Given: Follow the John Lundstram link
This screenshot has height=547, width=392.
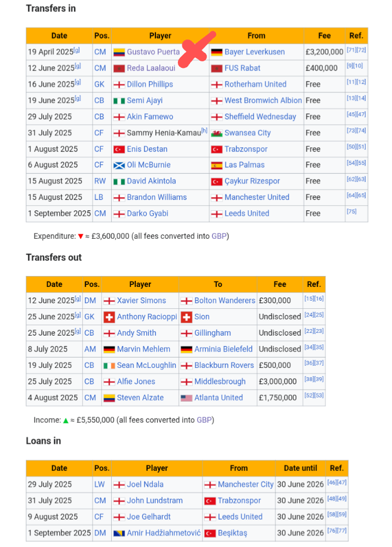Looking at the screenshot, I should click(154, 501).
